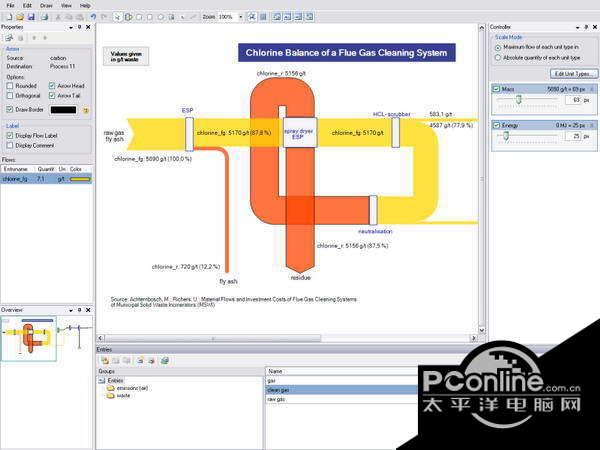Screen dimensions: 600x450
Task: Pin the Overview panel
Action: pyautogui.click(x=80, y=310)
